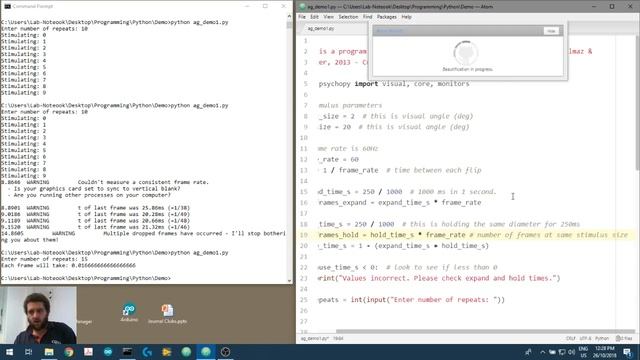The height and width of the screenshot is (360, 640).
Task: Click Atom's horizontal scrollbar
Action: (x=485, y=331)
